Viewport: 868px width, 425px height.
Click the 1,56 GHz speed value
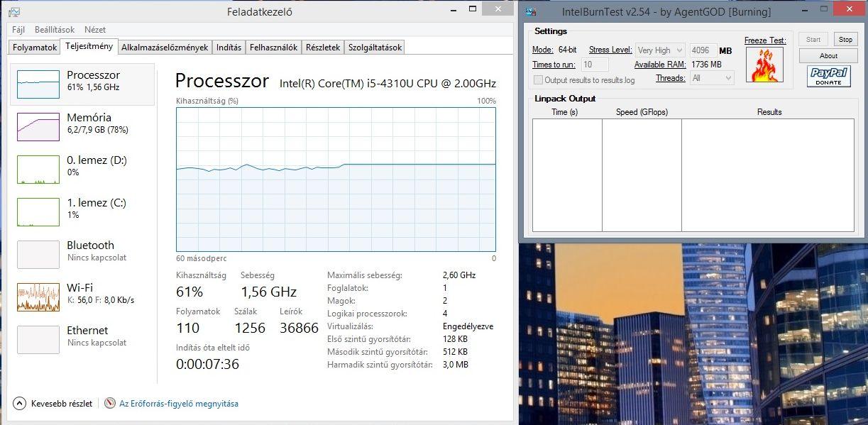[268, 292]
